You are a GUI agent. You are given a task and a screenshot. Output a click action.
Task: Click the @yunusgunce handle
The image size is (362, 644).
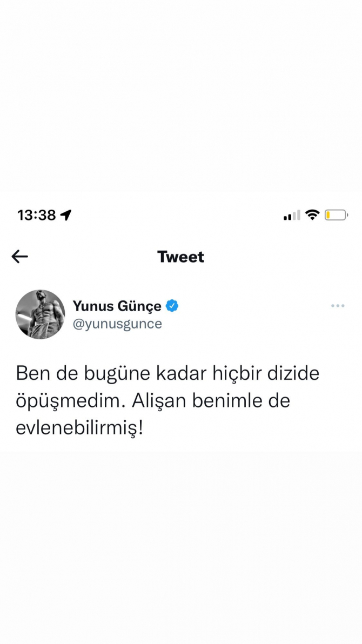(118, 324)
